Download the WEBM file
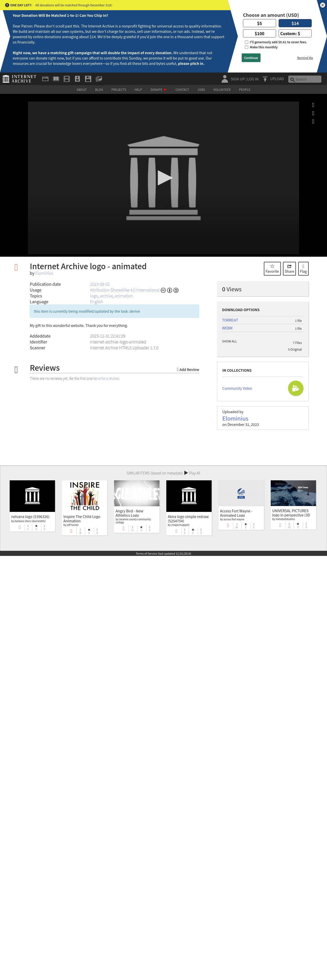The width and height of the screenshot is (327, 980). pyautogui.click(x=227, y=328)
